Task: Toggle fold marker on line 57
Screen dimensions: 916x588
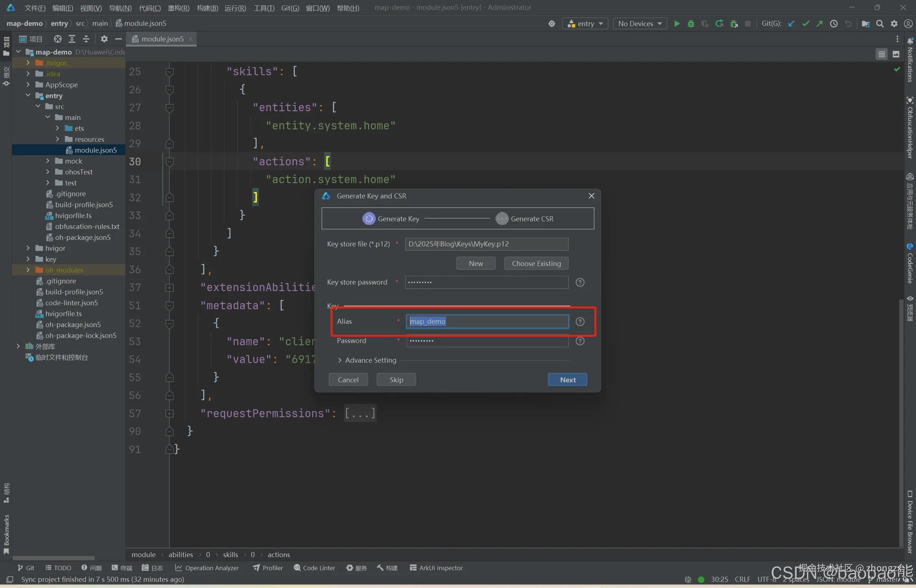Action: 169,413
